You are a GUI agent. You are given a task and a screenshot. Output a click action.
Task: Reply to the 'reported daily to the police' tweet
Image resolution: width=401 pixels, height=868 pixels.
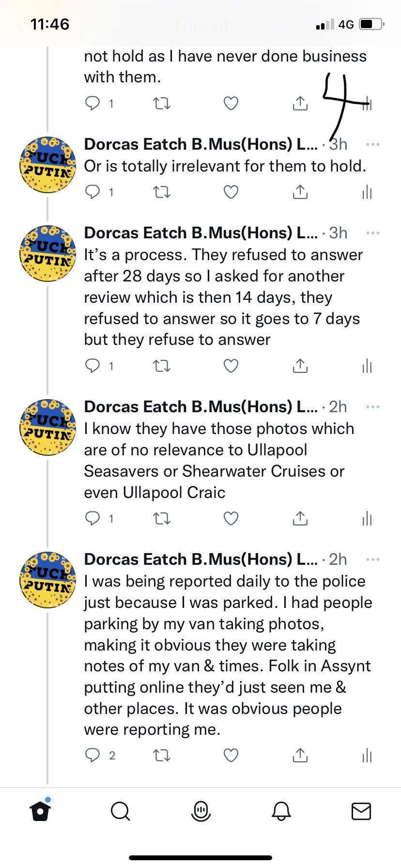(93, 755)
